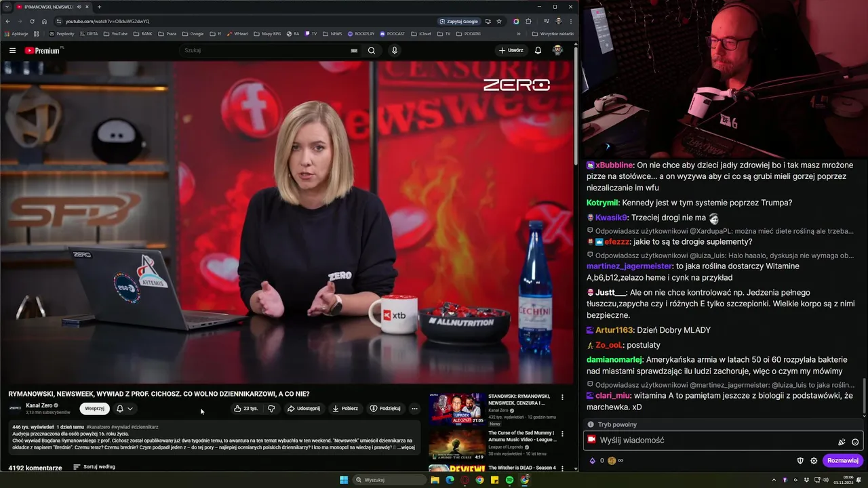Open Spotify from the taskbar
868x488 pixels.
[x=509, y=480]
